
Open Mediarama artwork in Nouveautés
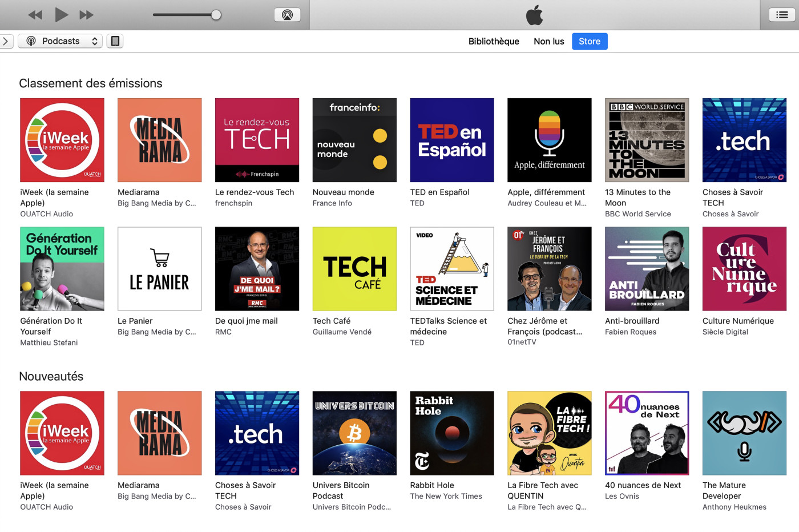160,433
